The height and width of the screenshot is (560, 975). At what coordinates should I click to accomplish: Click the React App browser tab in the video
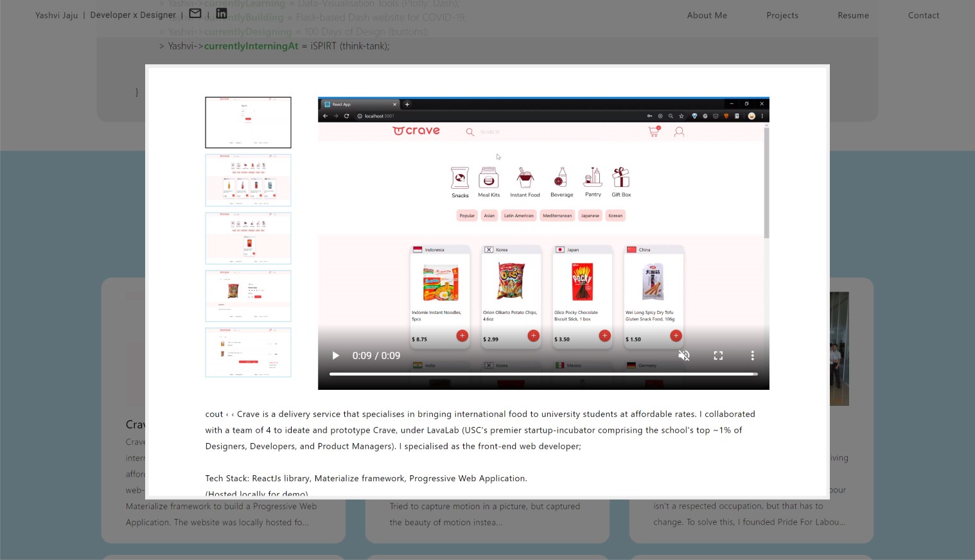[360, 104]
